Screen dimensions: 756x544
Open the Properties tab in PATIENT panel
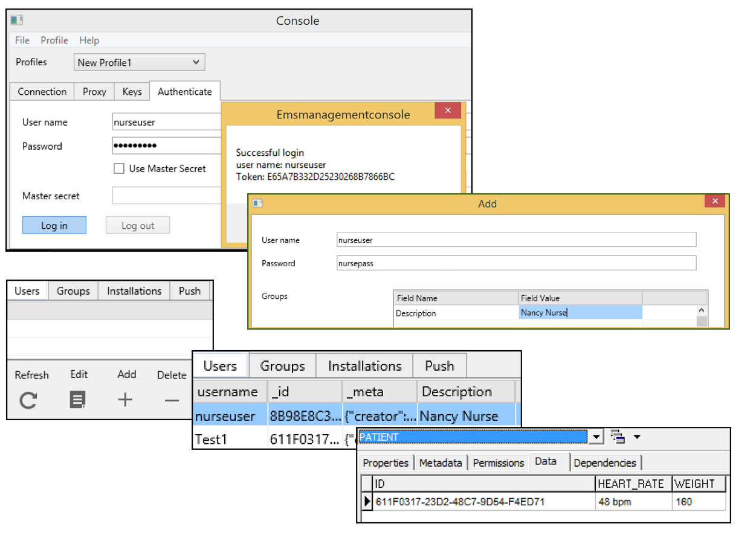(386, 463)
